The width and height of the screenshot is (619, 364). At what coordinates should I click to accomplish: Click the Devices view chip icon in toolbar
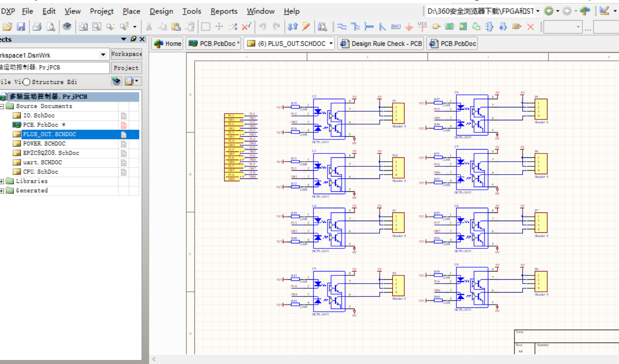(67, 27)
